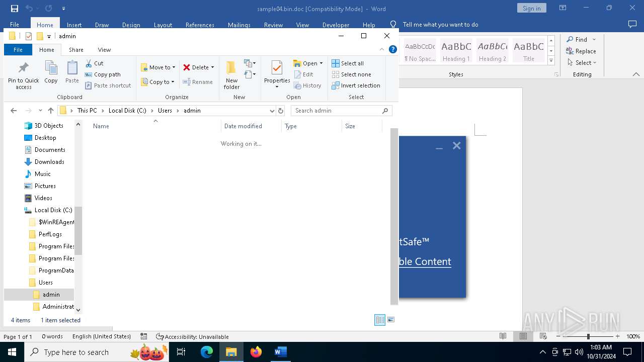The height and width of the screenshot is (362, 644).
Task: Open Word Developer tab
Action: point(336,25)
